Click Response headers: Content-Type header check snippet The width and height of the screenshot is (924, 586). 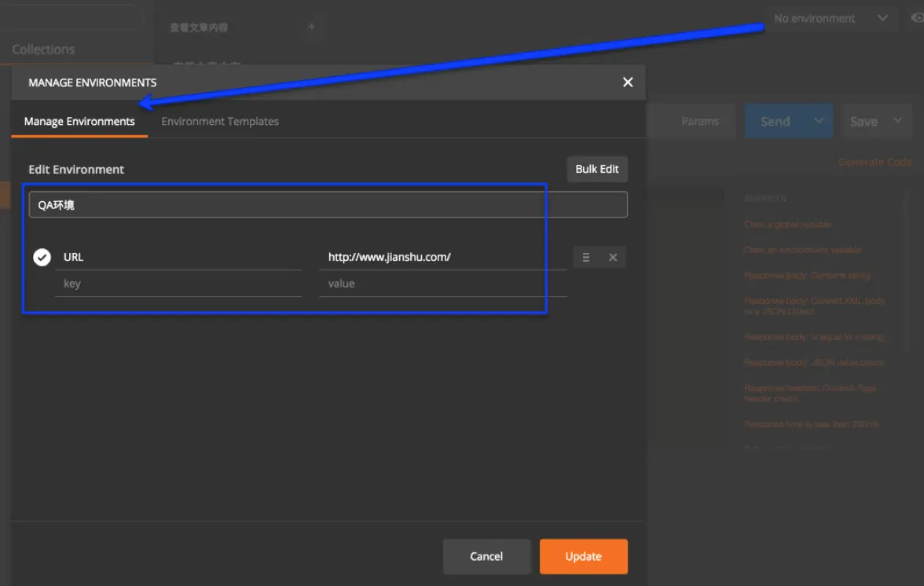click(x=810, y=394)
